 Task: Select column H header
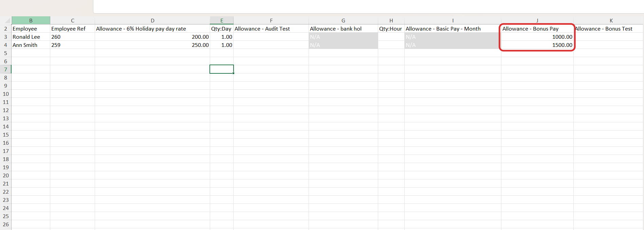click(x=391, y=20)
